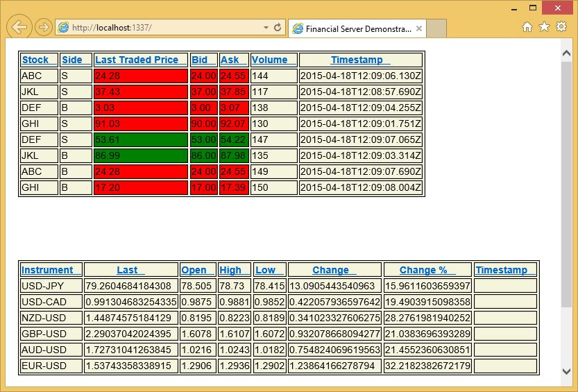
Task: Click the vertical scrollbar thumb
Action: (567, 185)
